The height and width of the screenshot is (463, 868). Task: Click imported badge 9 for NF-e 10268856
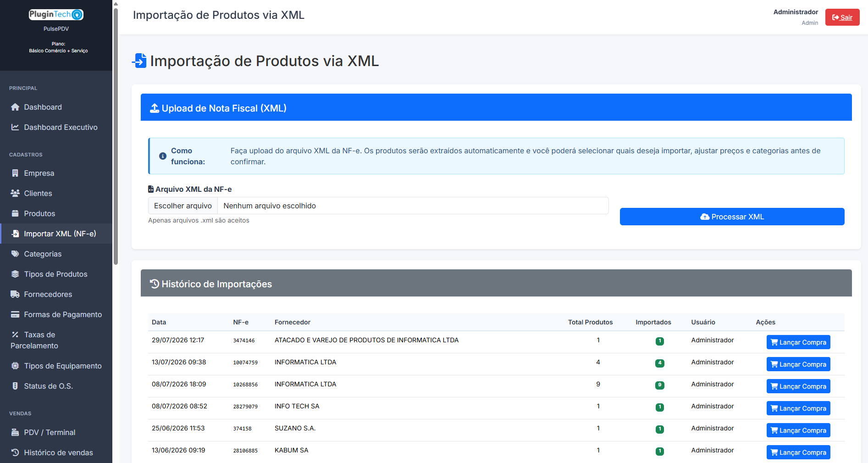point(660,385)
